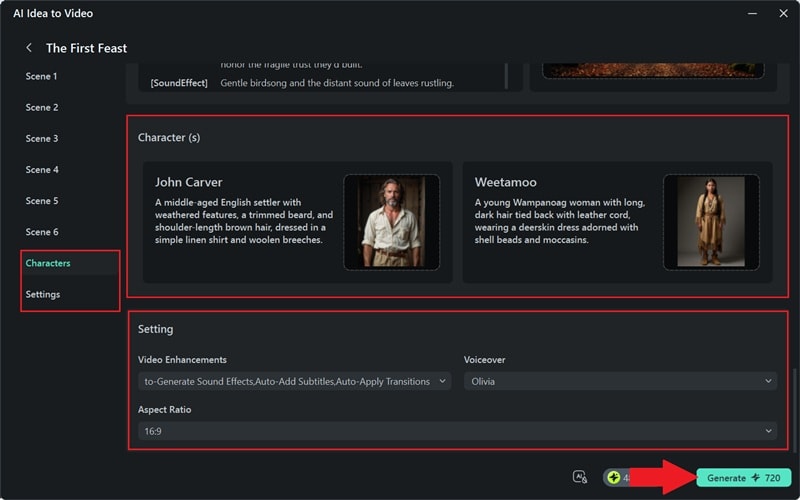Click the main panel vertical scrollbar
800x500 pixels.
coord(794,410)
